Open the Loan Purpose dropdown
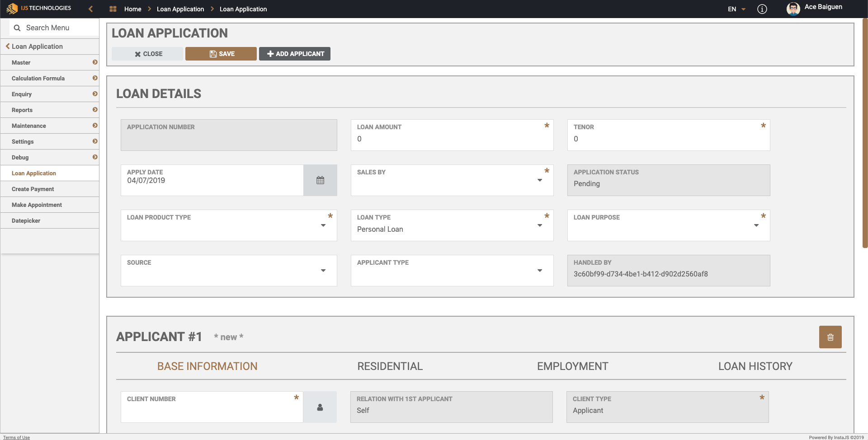The height and width of the screenshot is (440, 868). [756, 225]
